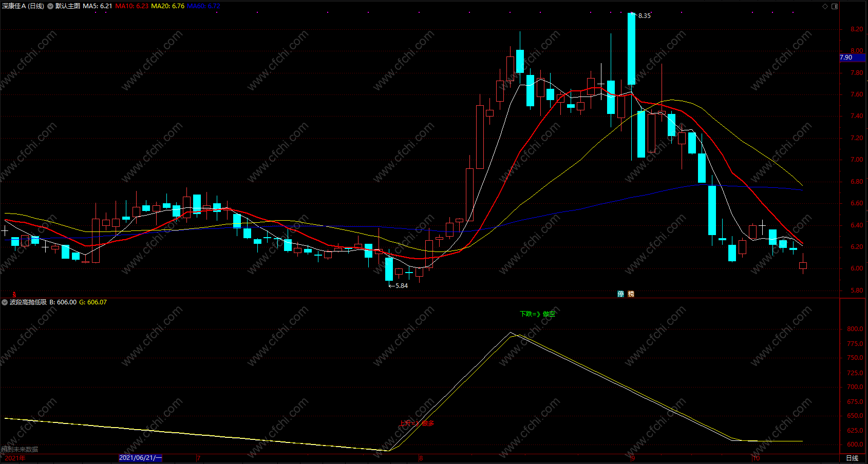
Task: Open the main chart indicator dropdown arrow
Action: tap(50, 6)
